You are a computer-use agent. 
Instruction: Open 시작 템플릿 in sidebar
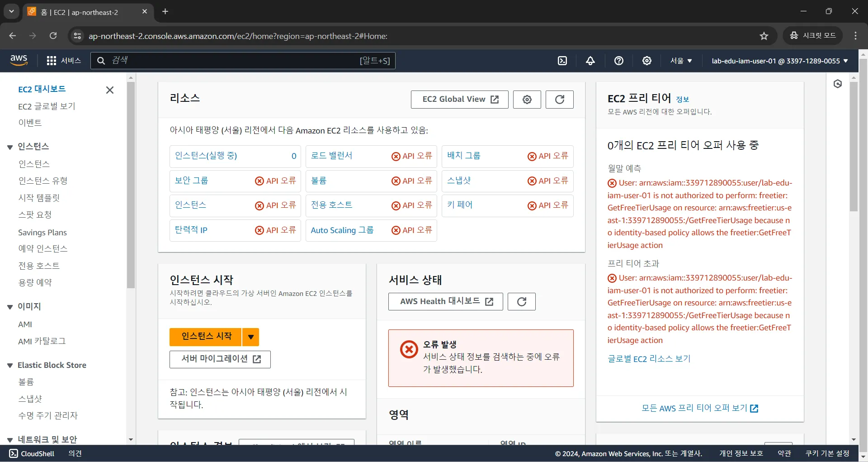[x=39, y=198]
